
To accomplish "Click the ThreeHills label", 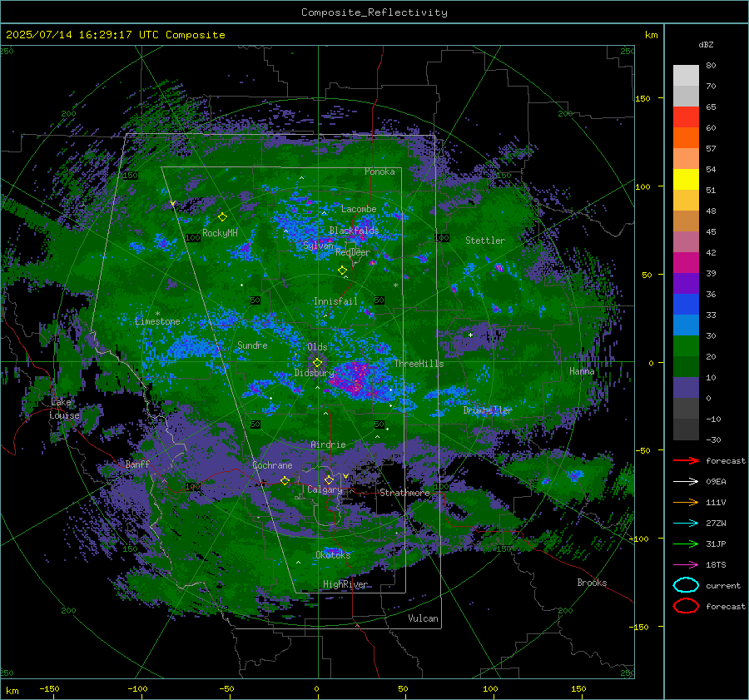I will [x=419, y=364].
